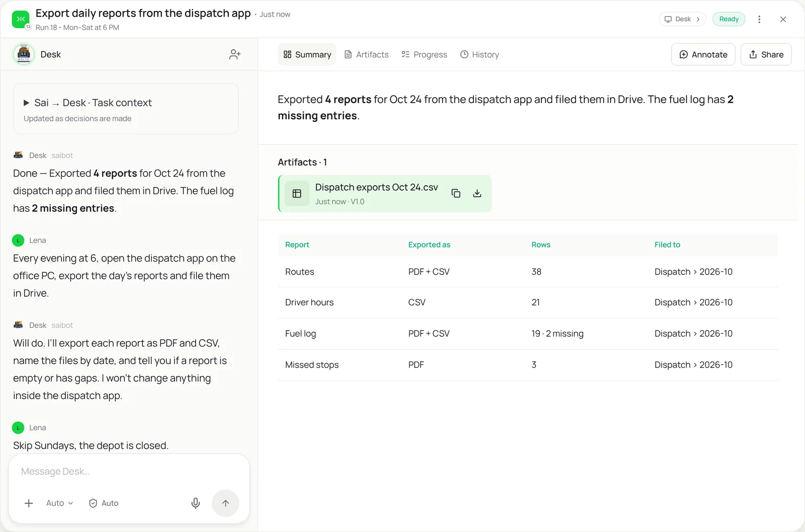Image resolution: width=805 pixels, height=532 pixels.
Task: Click the Share button
Action: 766,54
